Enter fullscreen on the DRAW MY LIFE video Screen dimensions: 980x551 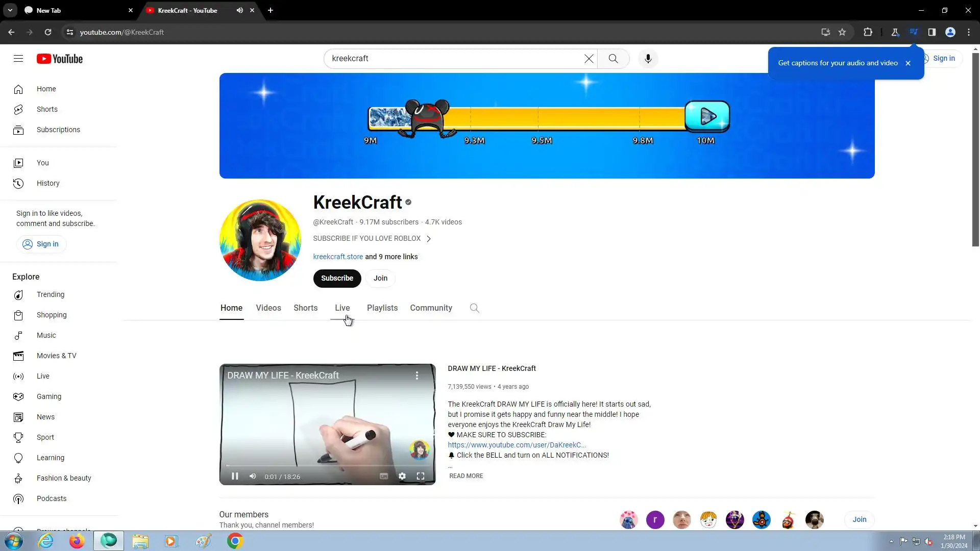tap(420, 476)
